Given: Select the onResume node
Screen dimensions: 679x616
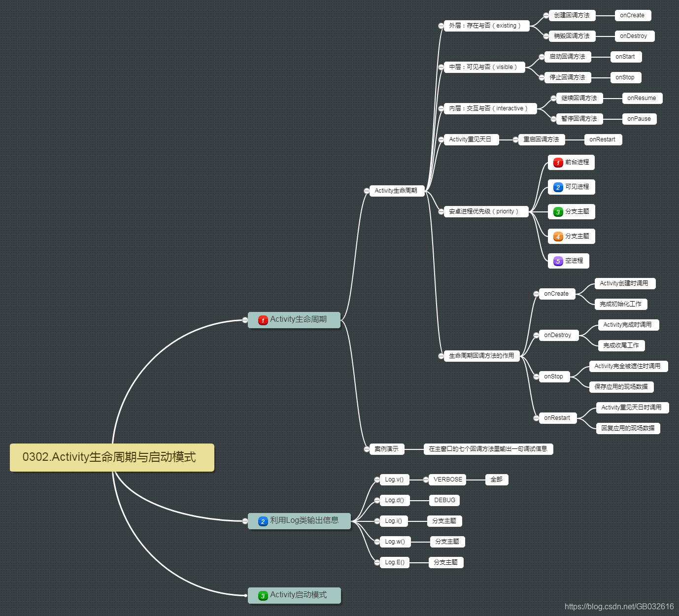Looking at the screenshot, I should 642,98.
